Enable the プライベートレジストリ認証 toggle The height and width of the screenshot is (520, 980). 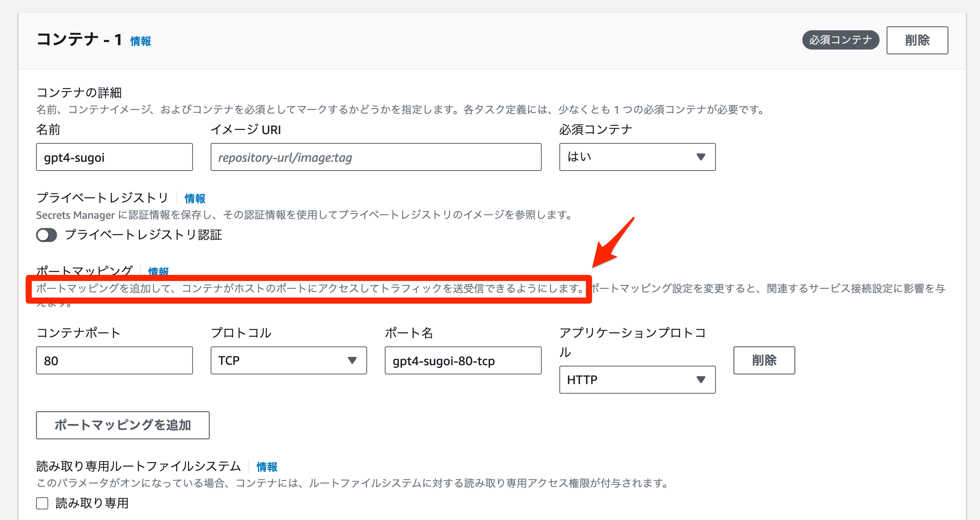[x=46, y=235]
